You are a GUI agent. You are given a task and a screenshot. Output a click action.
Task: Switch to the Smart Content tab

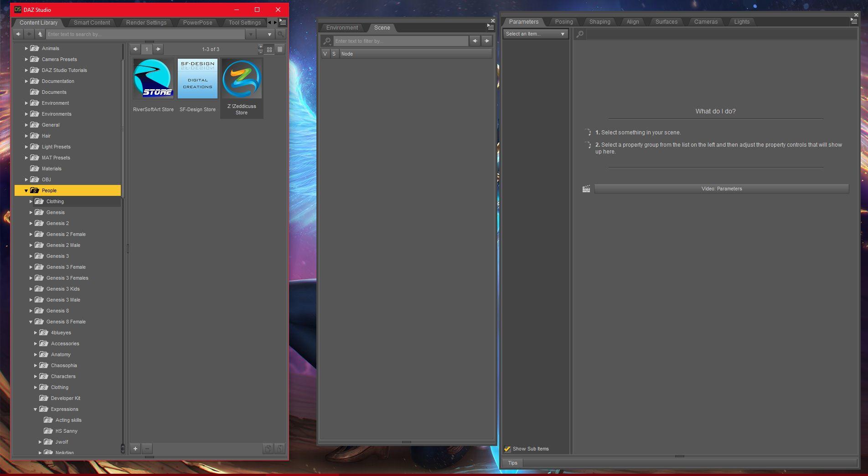(92, 23)
